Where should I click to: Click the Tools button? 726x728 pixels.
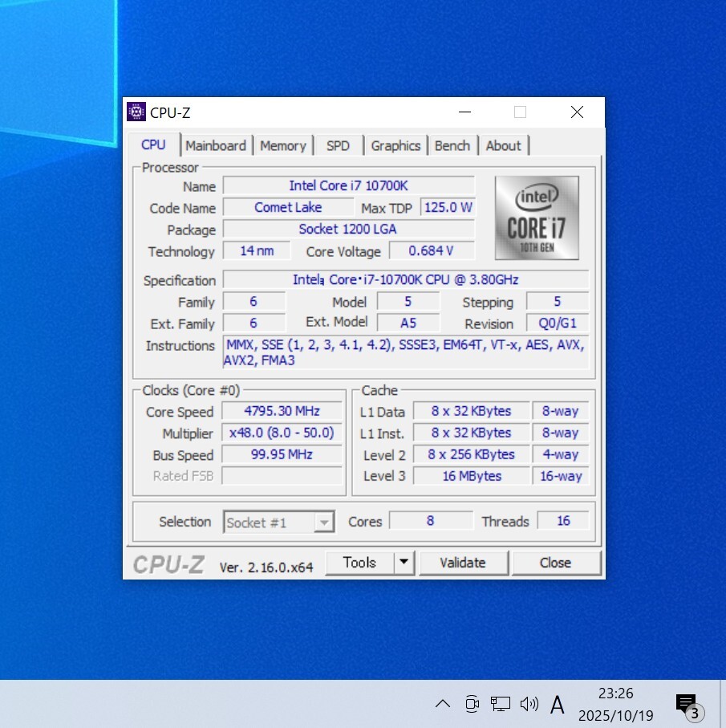point(359,563)
